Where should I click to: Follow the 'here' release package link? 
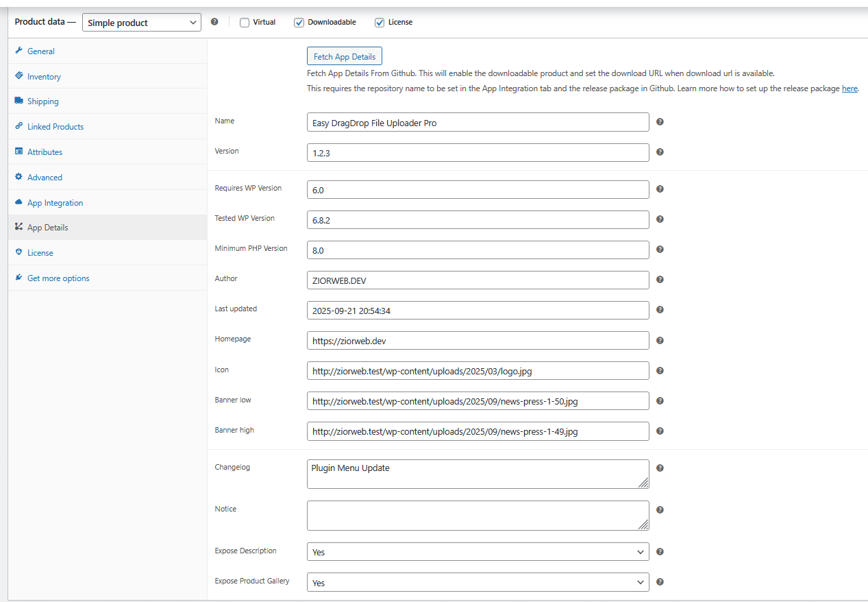pos(849,88)
